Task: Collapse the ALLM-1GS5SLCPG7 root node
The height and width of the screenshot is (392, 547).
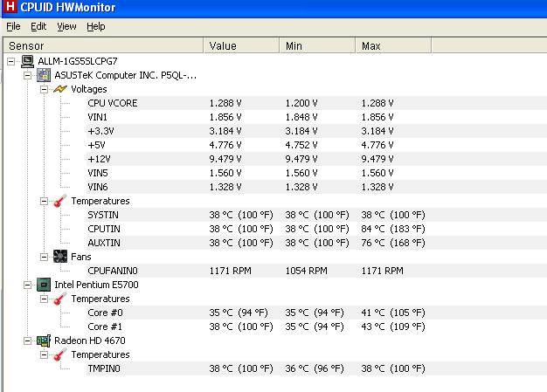Action: pos(10,62)
